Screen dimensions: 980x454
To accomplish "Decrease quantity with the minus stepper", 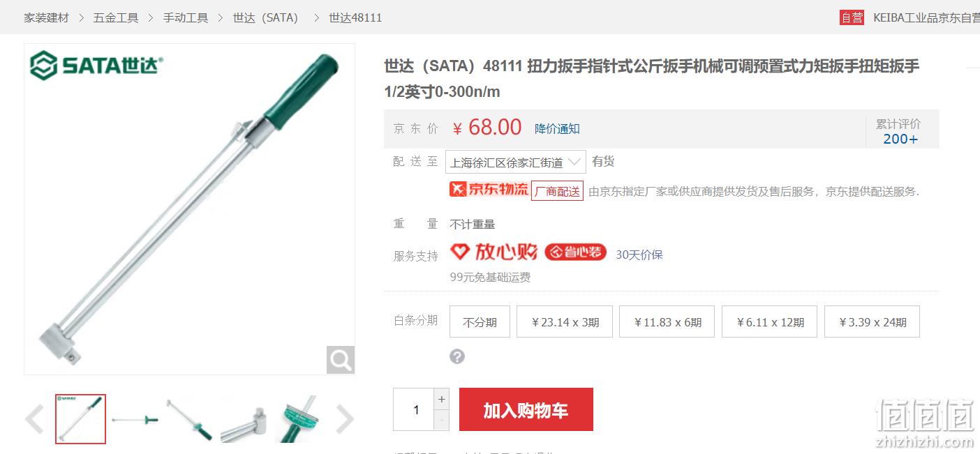I will [441, 421].
